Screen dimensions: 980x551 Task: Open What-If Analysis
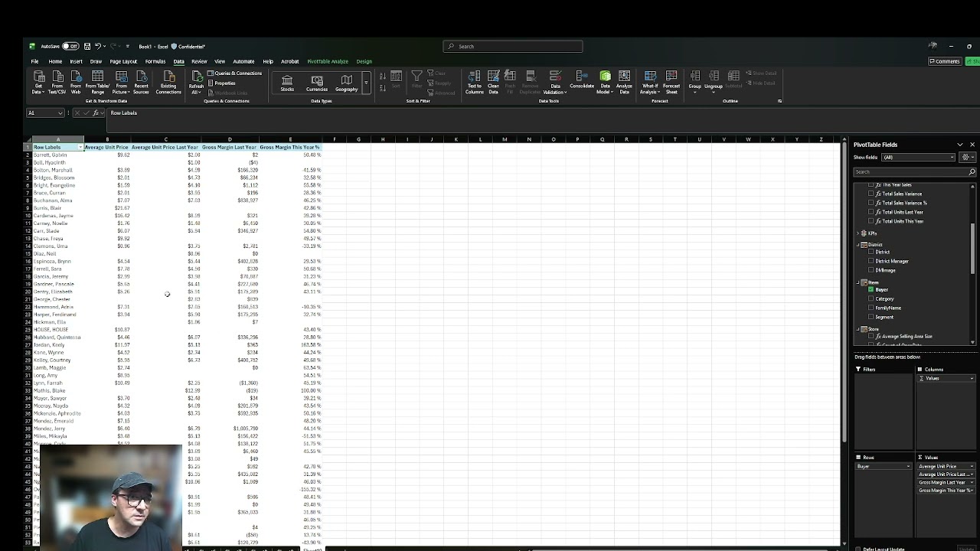(x=650, y=82)
